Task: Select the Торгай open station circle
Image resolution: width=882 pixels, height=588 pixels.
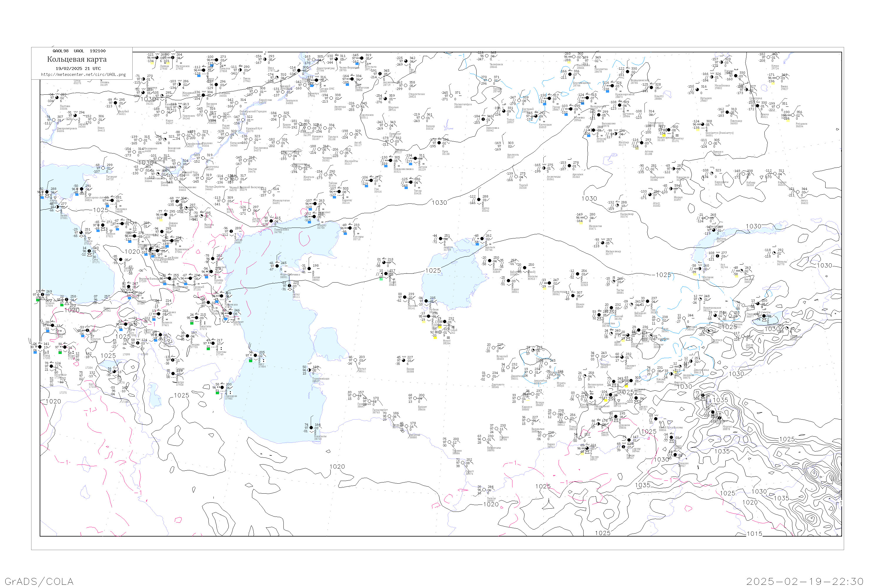Action: (516, 177)
